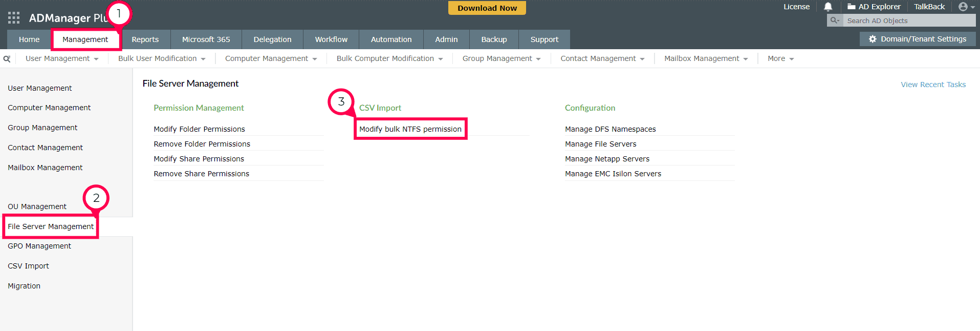This screenshot has width=980, height=331.
Task: Switch to the Admin tab
Action: tap(447, 39)
